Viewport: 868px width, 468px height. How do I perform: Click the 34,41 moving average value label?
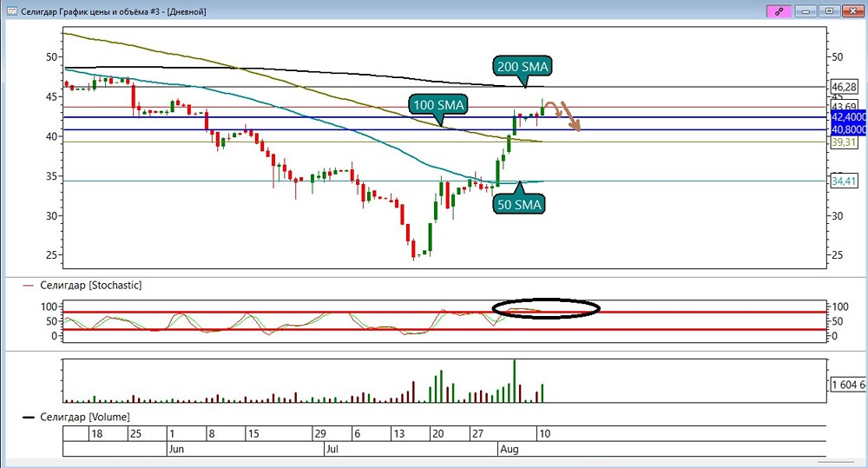tap(844, 181)
